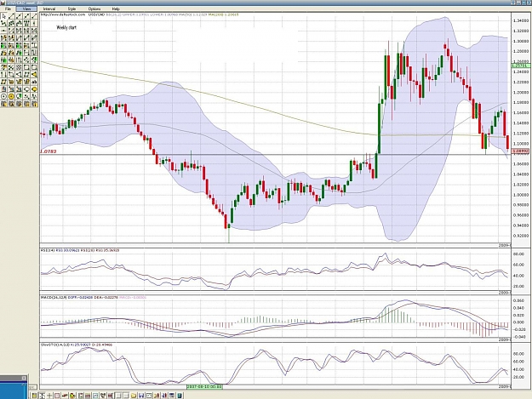Select the yellow filled triangle tool
Screen dimensions: 532x399
[34, 75]
